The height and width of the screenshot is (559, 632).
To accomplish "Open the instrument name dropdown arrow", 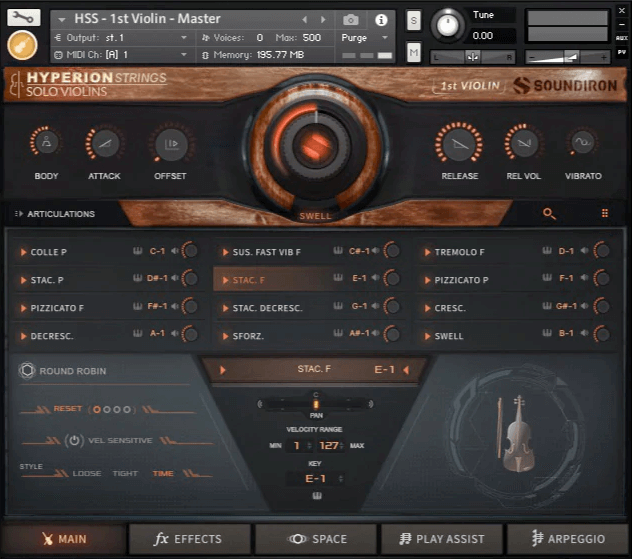I will 62,19.
